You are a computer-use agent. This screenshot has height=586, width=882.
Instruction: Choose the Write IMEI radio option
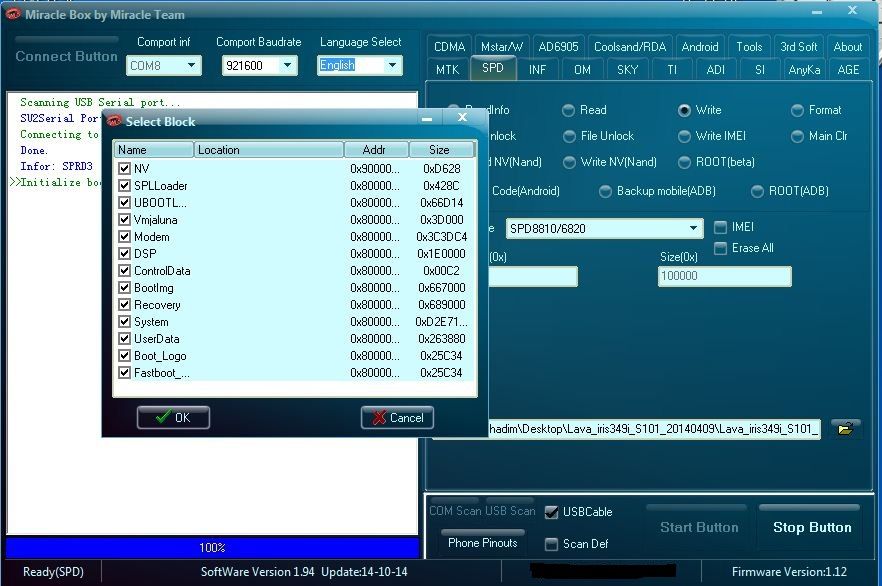point(684,136)
